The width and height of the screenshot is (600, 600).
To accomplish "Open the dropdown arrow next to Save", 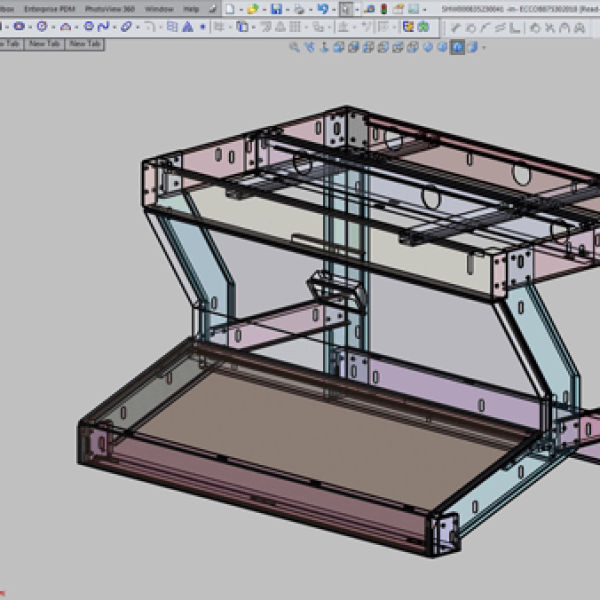I will 288,9.
